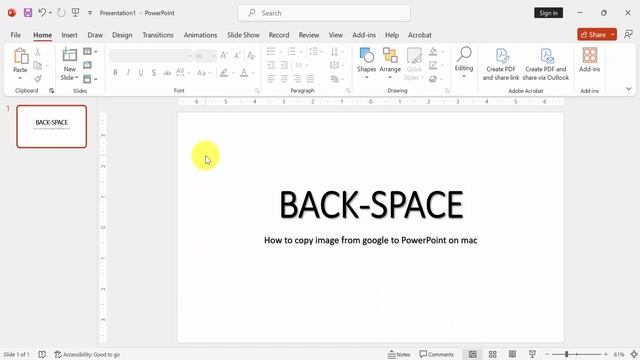Toggle Strikethrough formatting

point(167,73)
